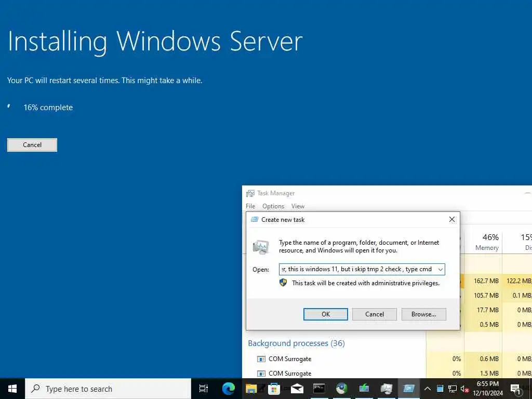532x399 pixels.
Task: Open the Mail app from the taskbar
Action: click(x=297, y=389)
